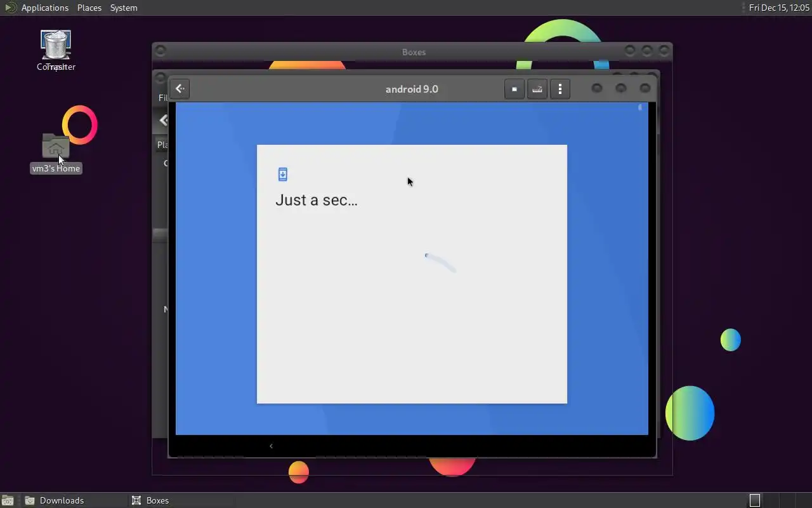Click the "android 9.0" window title

click(412, 89)
